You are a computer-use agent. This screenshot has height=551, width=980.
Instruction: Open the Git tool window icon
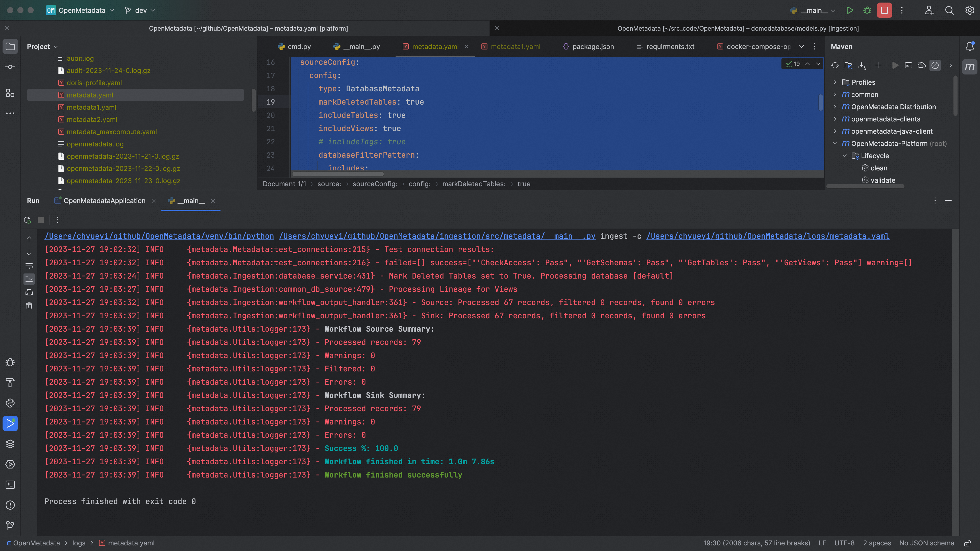[10, 525]
